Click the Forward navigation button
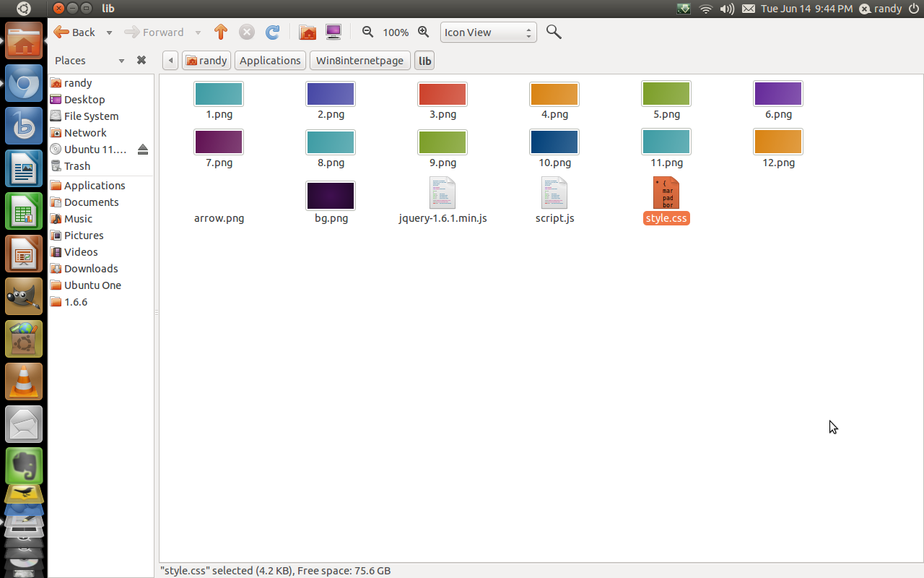 154,32
